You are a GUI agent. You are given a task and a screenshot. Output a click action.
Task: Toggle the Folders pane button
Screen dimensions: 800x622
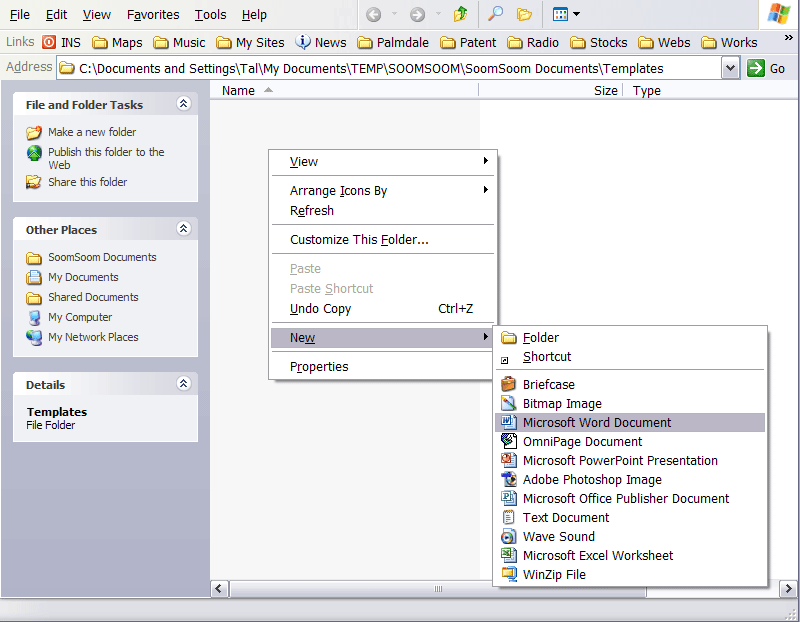[x=524, y=14]
